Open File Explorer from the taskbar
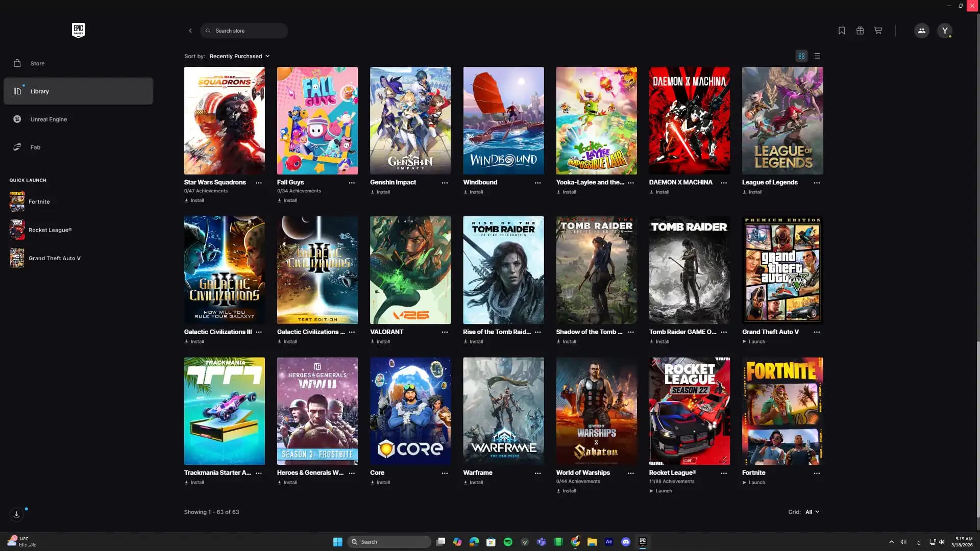Screen dimensions: 980x551 (x=592, y=542)
